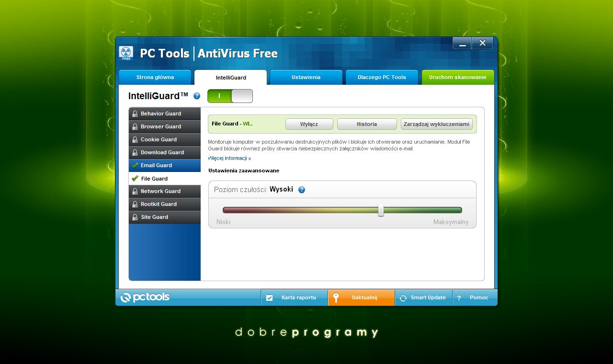613x364 pixels.
Task: Select Site Guard in the sidebar
Action: pyautogui.click(x=165, y=217)
